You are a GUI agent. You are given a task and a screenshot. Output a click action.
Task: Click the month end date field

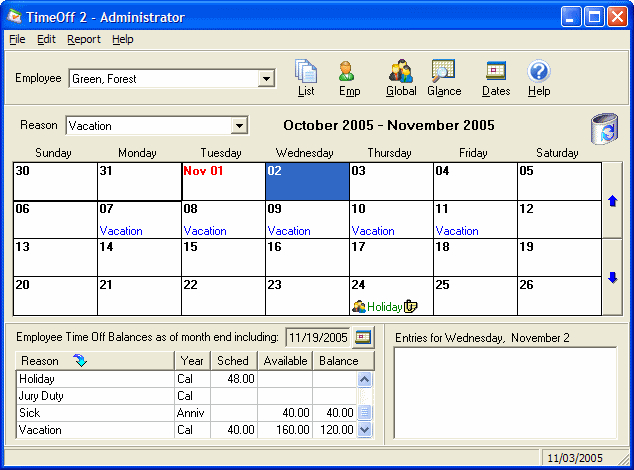pos(318,337)
